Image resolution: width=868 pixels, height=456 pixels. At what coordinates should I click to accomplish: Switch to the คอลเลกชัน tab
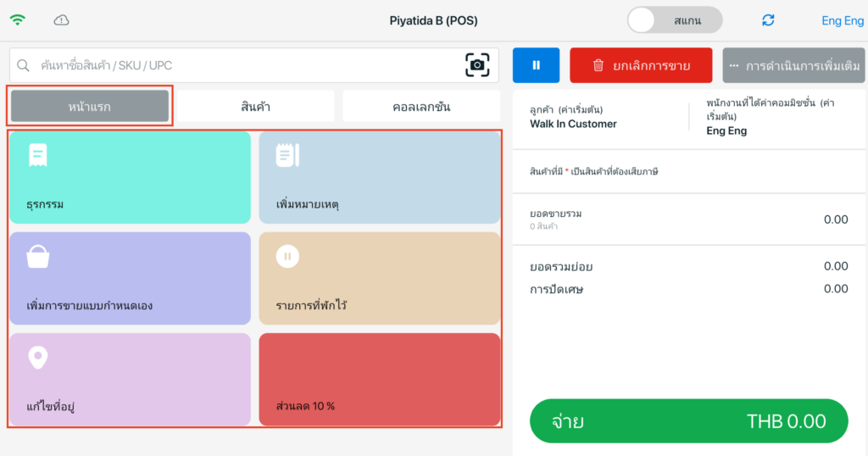pos(420,107)
